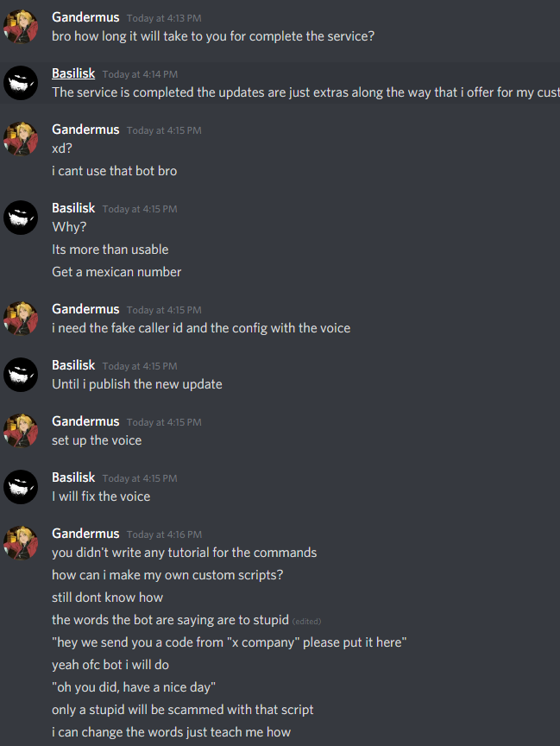Click Basilisk avatar beside "Until i publish" message
Image resolution: width=560 pixels, height=746 pixels.
(21, 375)
